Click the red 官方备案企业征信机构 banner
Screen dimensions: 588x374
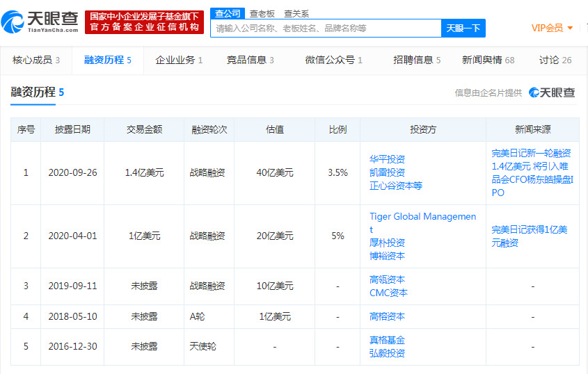144,22
